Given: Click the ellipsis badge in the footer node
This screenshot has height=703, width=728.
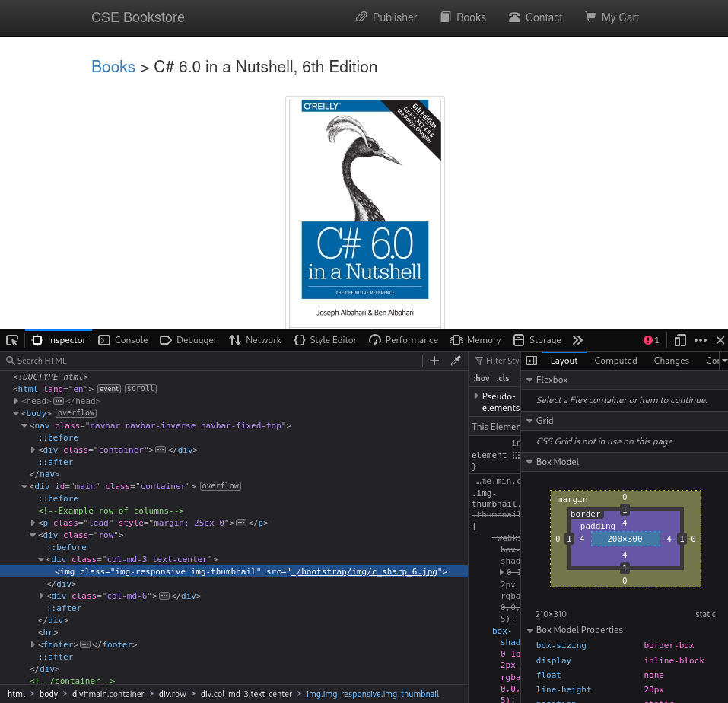Looking at the screenshot, I should pos(85,644).
